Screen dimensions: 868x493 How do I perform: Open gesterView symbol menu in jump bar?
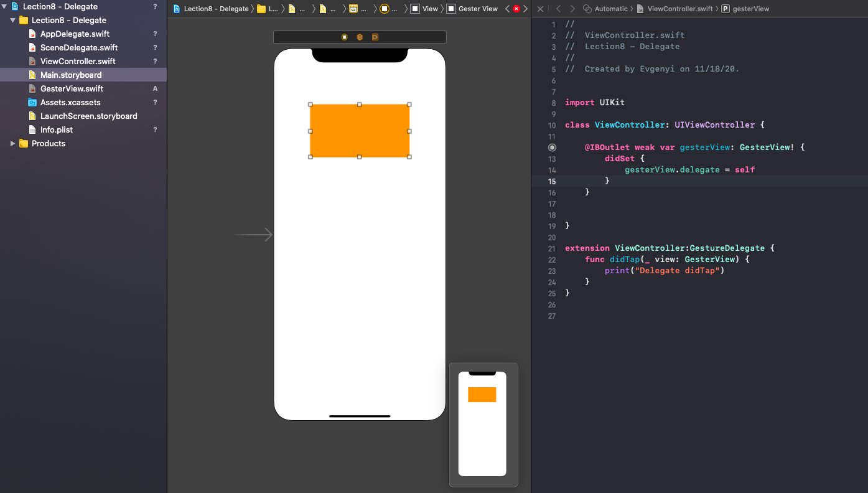[x=745, y=9]
